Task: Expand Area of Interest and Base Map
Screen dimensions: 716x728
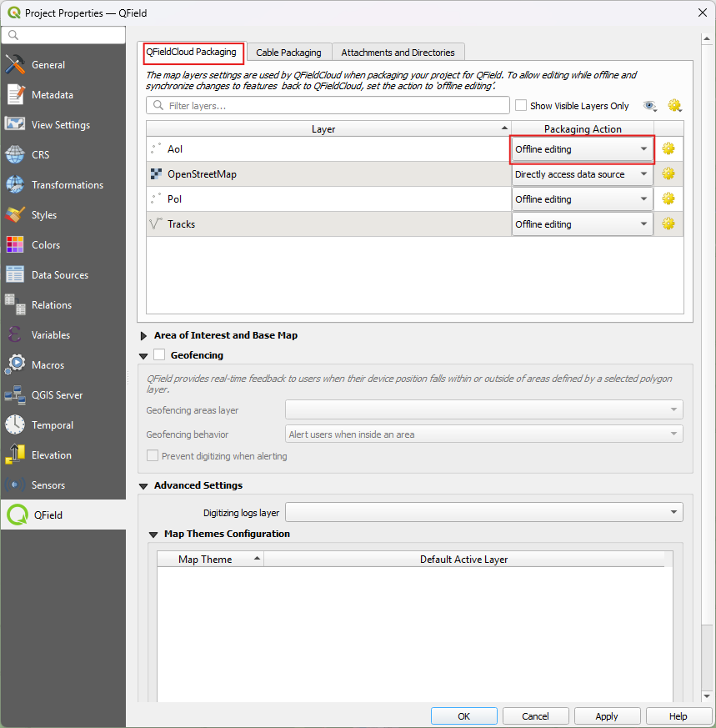Action: coord(144,335)
